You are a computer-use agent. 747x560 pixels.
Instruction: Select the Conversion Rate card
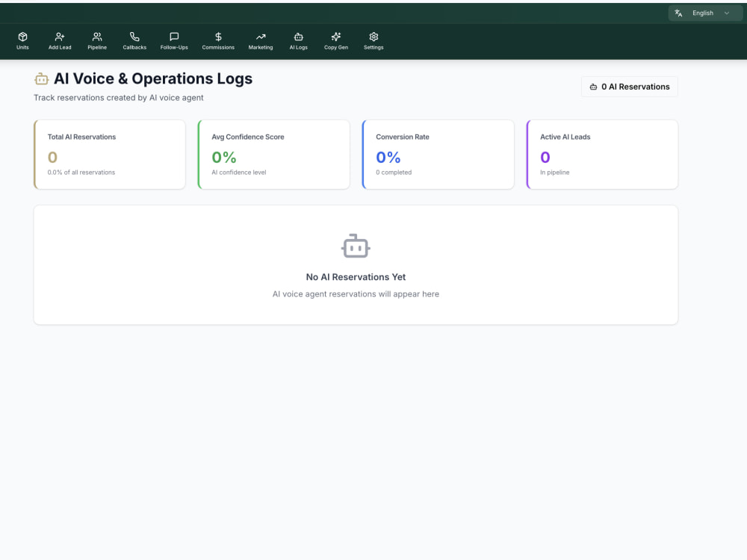pos(438,155)
